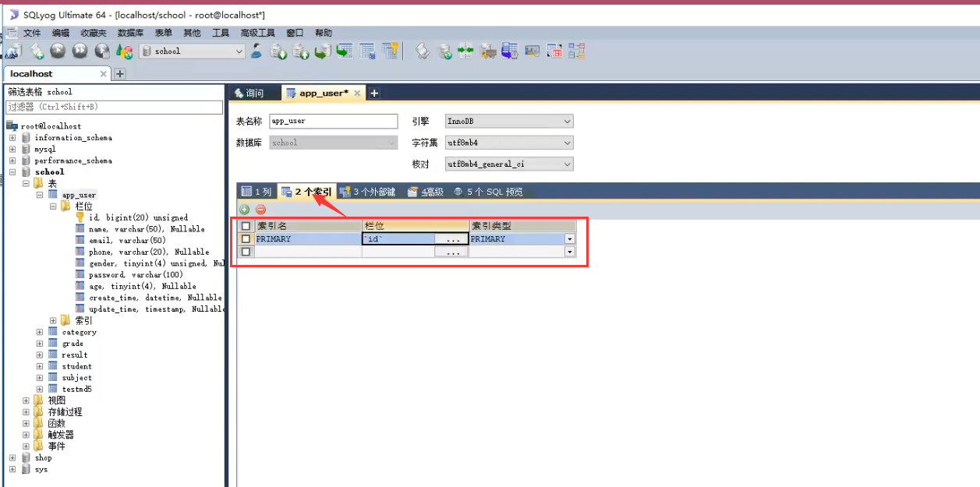Close the app_user* tab
The height and width of the screenshot is (487, 980).
(x=357, y=93)
